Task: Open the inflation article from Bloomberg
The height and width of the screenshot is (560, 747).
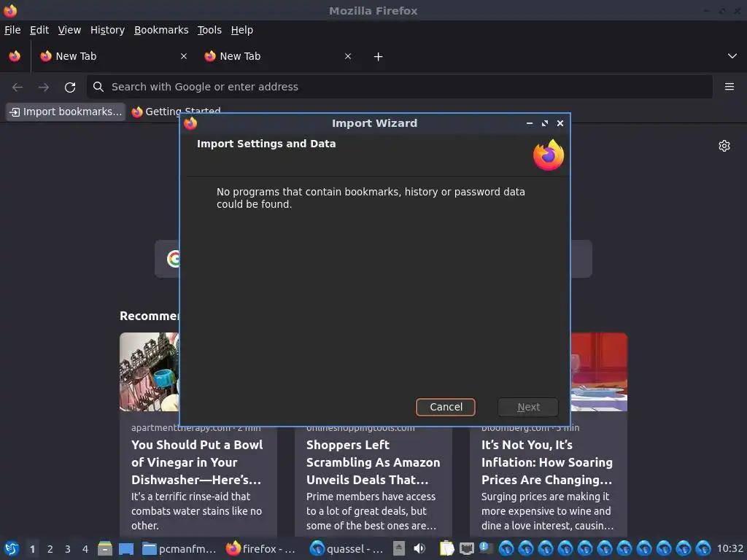Action: 547,462
